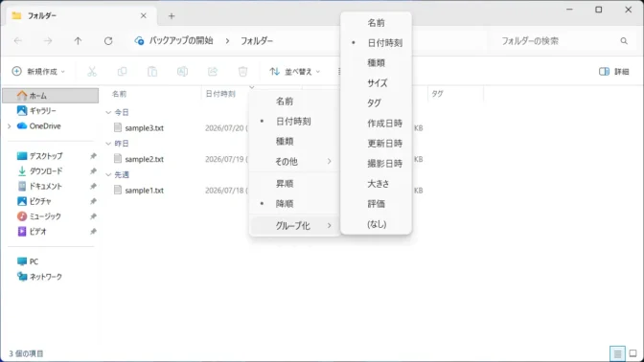The image size is (644, 362).
Task: Group by 撮影日時 in submenu
Action: click(376, 164)
